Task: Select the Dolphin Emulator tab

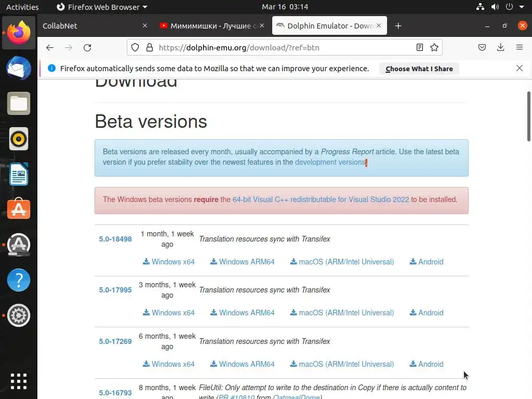Action: pyautogui.click(x=329, y=26)
